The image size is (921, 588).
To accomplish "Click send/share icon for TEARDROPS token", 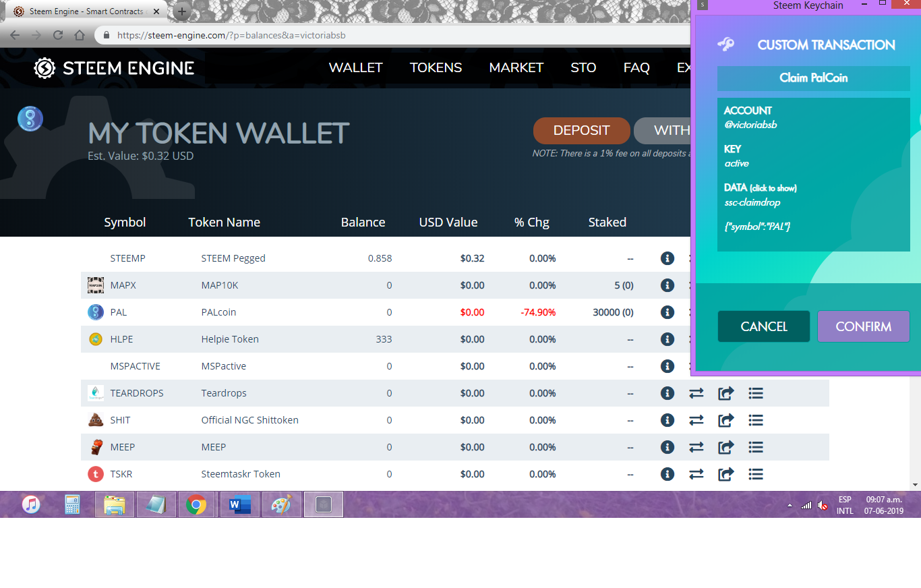I will point(726,393).
